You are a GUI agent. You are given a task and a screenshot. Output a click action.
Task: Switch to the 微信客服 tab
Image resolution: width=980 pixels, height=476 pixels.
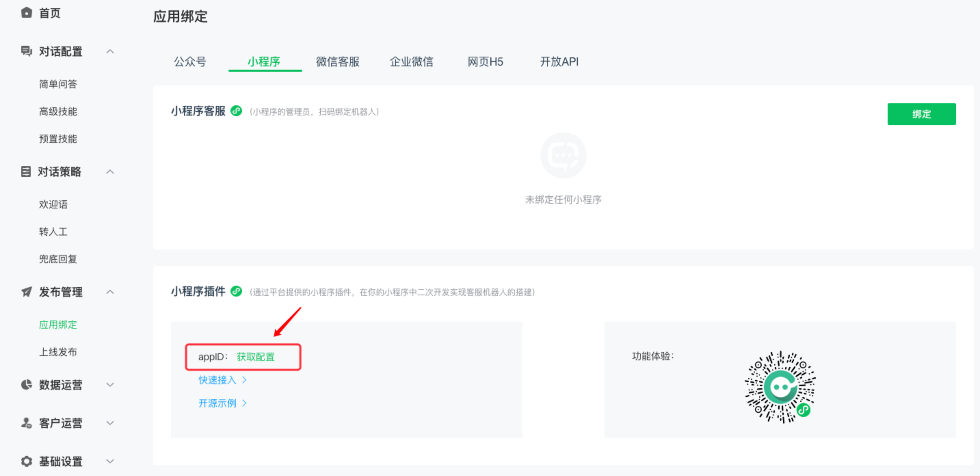point(337,62)
